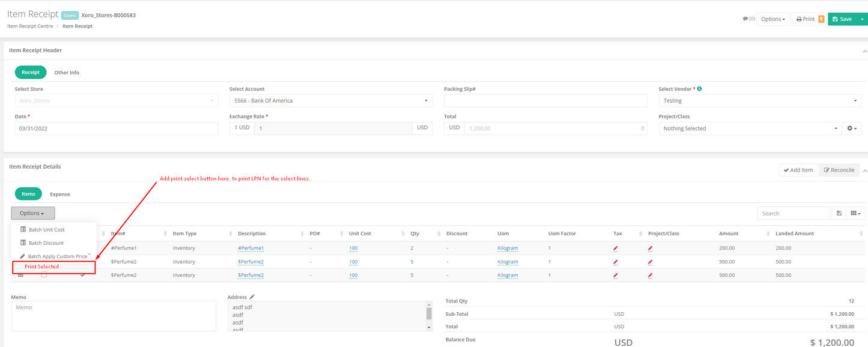Click Add Item with checkmark icon
868x347 pixels.
point(798,170)
